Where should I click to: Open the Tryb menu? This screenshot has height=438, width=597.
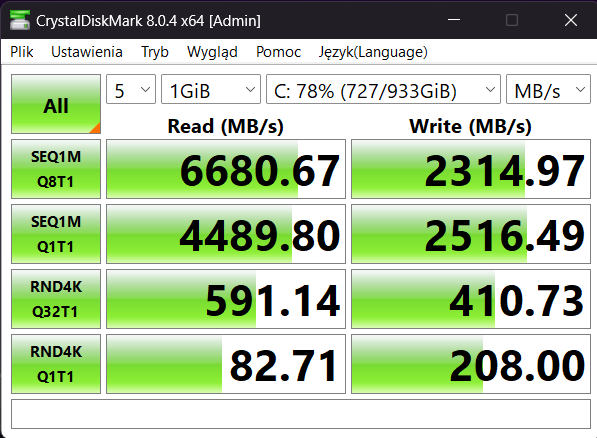155,52
